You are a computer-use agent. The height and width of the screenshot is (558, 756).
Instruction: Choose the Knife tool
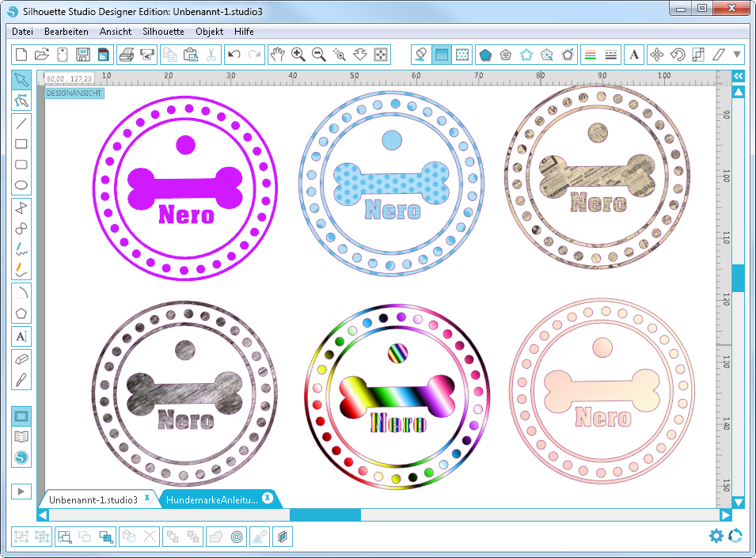(21, 378)
